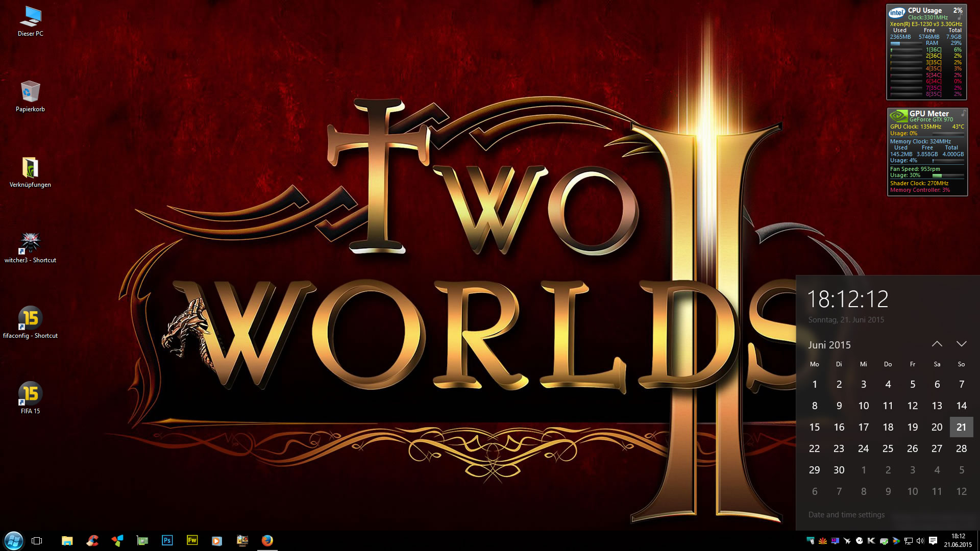Open the Action Center notifications icon

(x=933, y=541)
